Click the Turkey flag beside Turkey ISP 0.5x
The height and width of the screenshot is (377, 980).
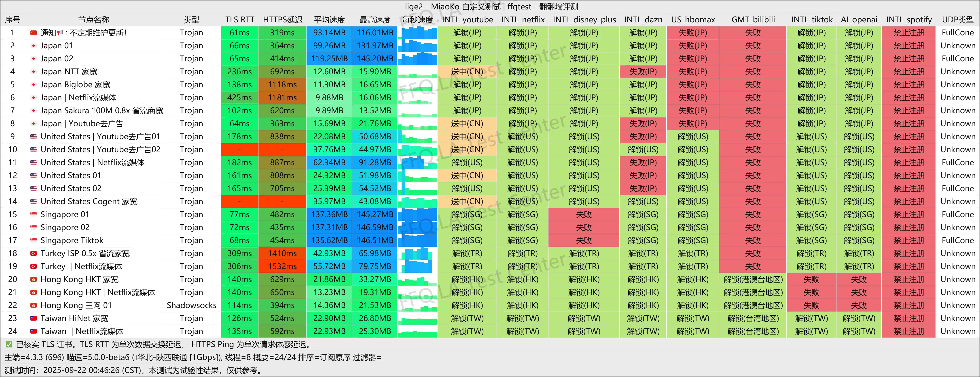(x=34, y=253)
